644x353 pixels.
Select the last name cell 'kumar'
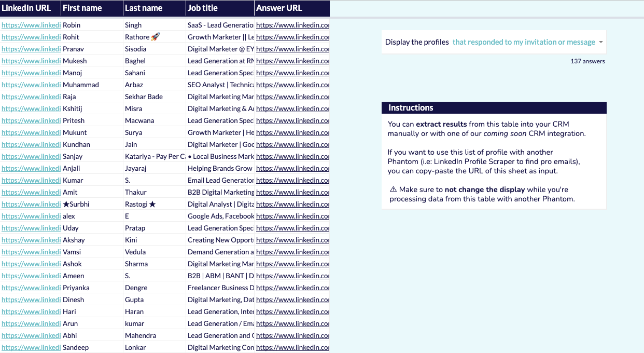coord(155,323)
